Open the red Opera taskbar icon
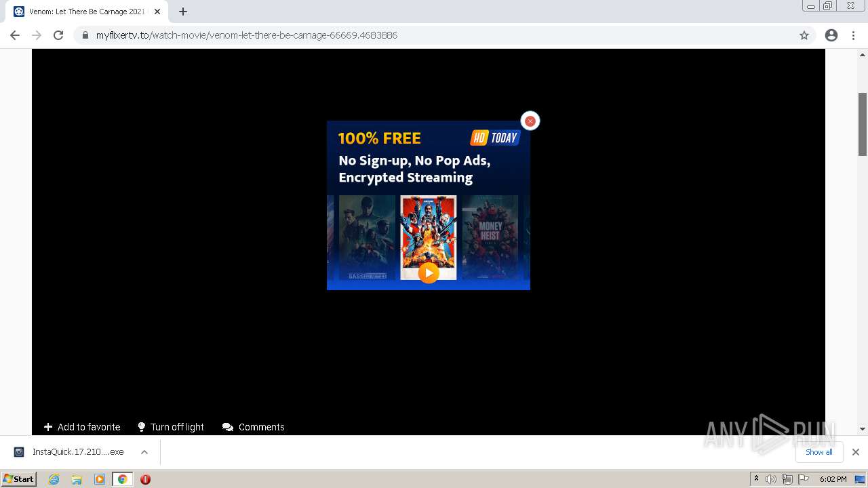868x488 pixels. (x=145, y=479)
